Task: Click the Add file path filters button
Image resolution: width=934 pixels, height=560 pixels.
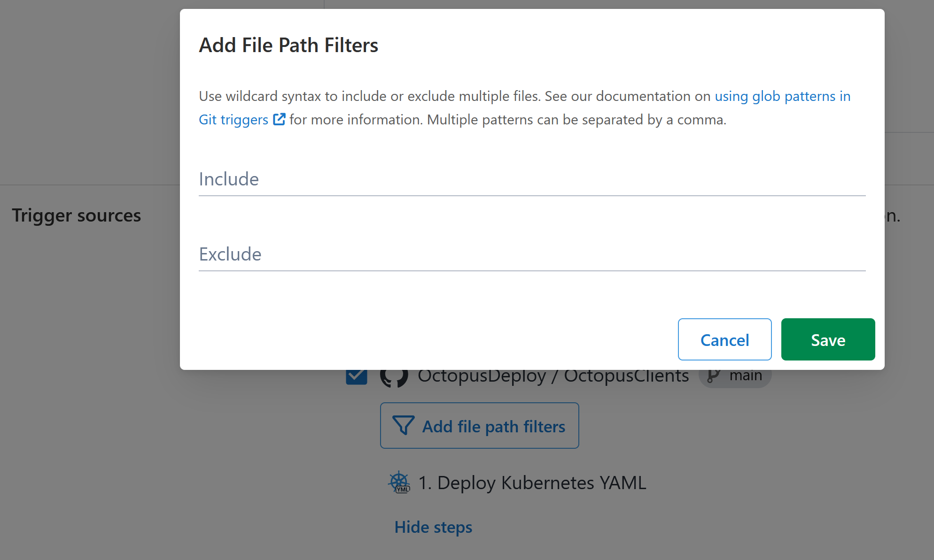Action: [479, 426]
